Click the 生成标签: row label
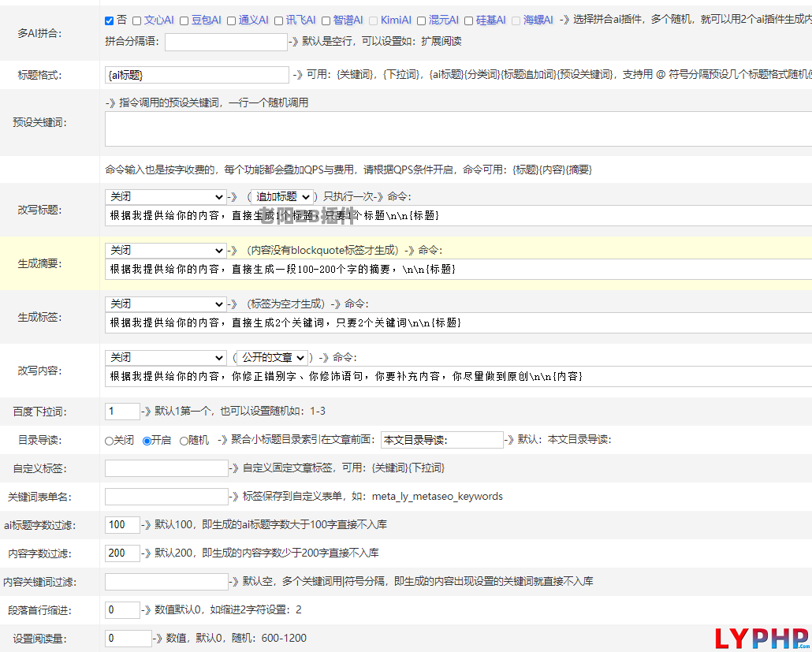 pos(39,318)
